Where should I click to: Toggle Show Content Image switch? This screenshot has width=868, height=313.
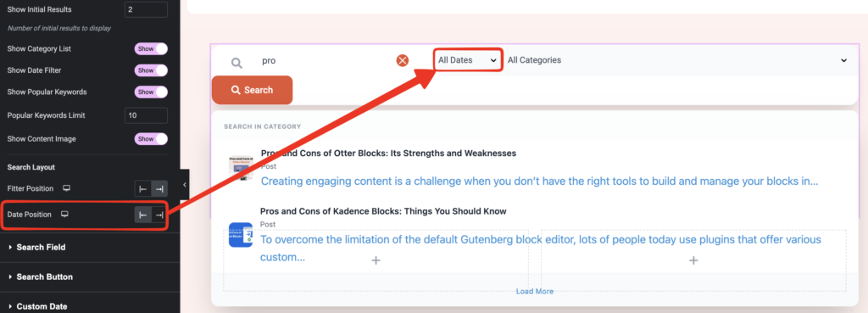coord(151,138)
